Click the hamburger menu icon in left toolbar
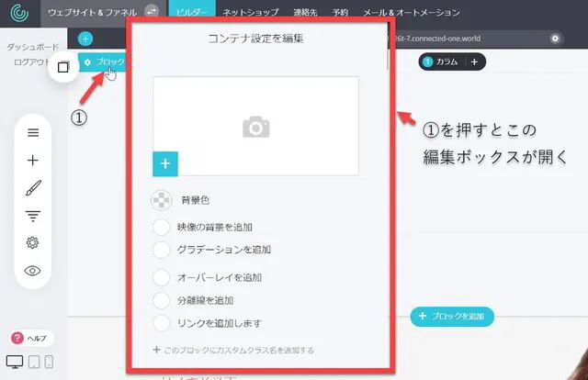This screenshot has width=588, height=380. click(33, 133)
